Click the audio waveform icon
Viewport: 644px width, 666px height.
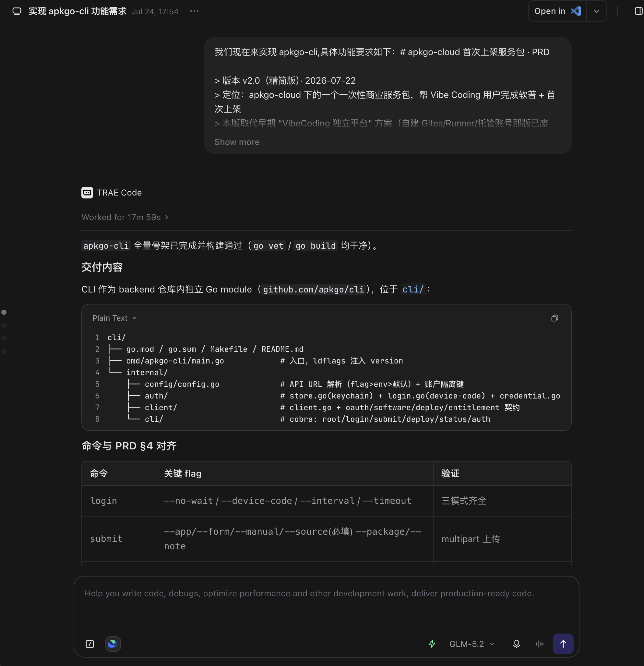(x=540, y=644)
